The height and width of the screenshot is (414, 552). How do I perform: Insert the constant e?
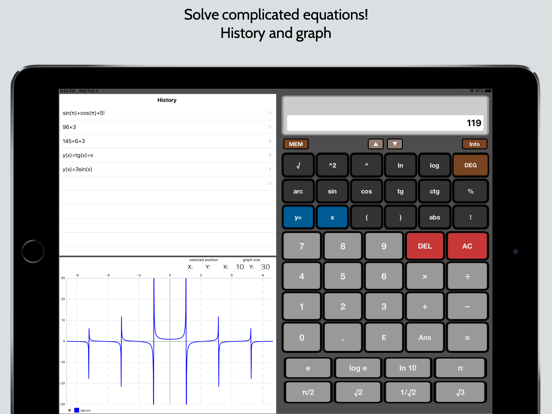coord(308,368)
